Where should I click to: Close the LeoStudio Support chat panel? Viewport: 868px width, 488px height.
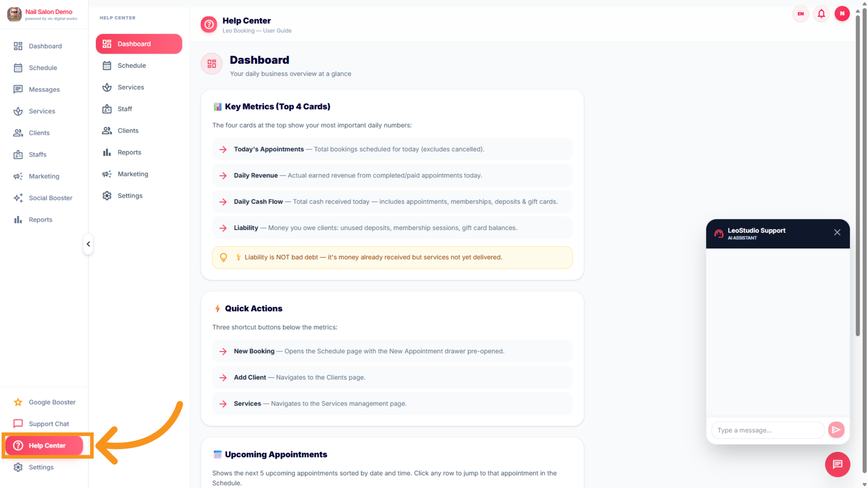(x=837, y=232)
